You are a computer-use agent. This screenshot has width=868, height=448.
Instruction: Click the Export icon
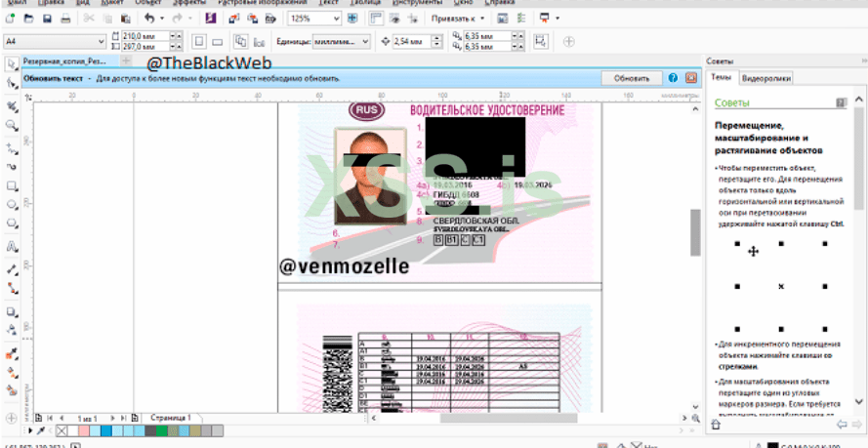click(253, 19)
